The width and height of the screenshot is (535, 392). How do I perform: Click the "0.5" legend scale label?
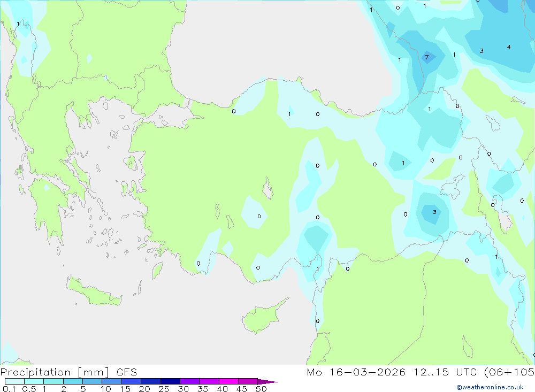click(x=29, y=389)
